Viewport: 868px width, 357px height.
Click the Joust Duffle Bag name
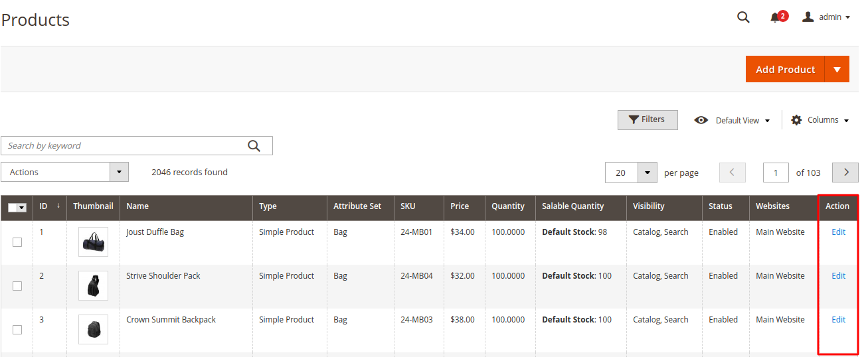click(x=155, y=232)
